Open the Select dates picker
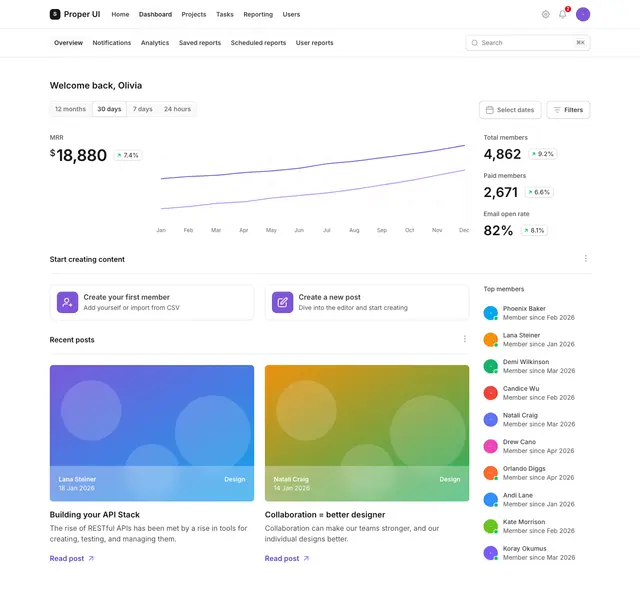The width and height of the screenshot is (640, 606). click(x=510, y=110)
